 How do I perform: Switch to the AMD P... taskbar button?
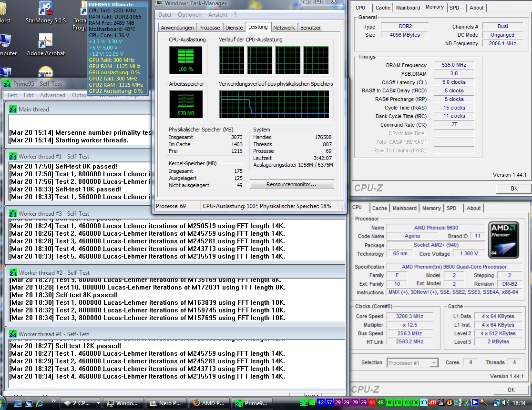tap(209, 403)
